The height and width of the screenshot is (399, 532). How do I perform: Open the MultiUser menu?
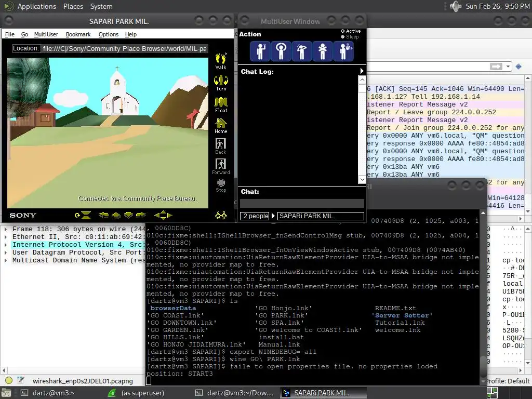tap(46, 34)
